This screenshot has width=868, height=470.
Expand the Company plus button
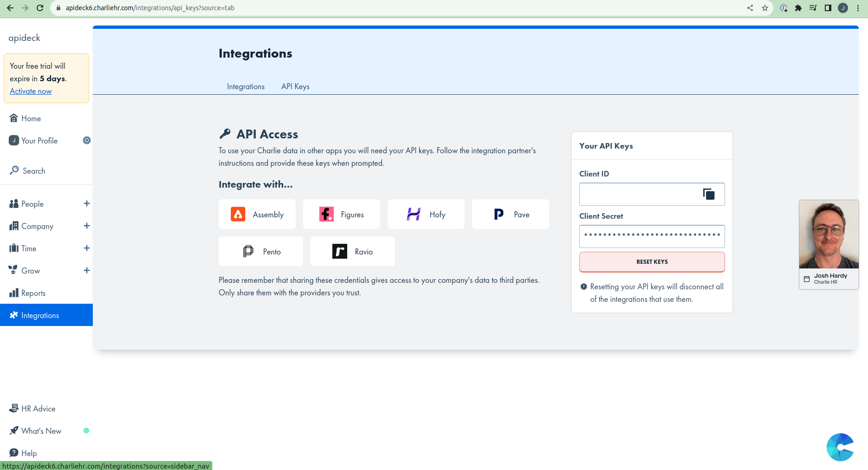coord(86,226)
